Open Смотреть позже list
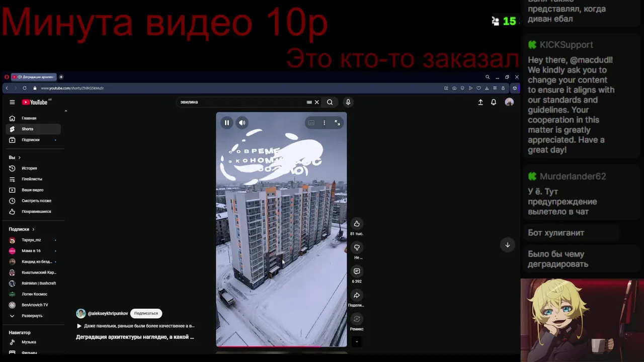644x362 pixels. point(33,201)
